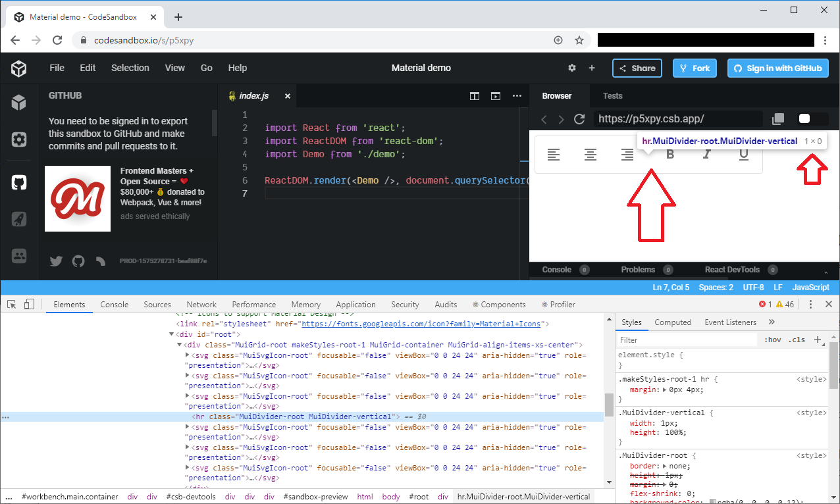Open the Live collaboration sidebar icon
Image resolution: width=840 pixels, height=504 pixels.
(18, 256)
